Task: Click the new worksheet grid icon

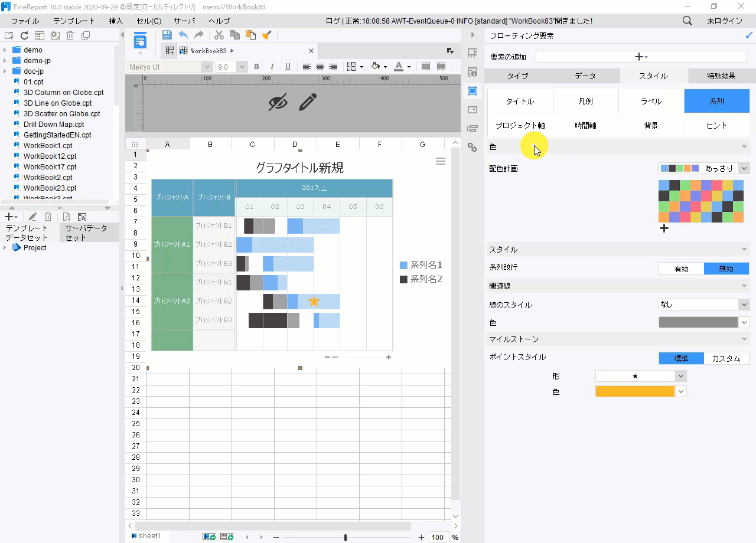Action: coord(170,51)
